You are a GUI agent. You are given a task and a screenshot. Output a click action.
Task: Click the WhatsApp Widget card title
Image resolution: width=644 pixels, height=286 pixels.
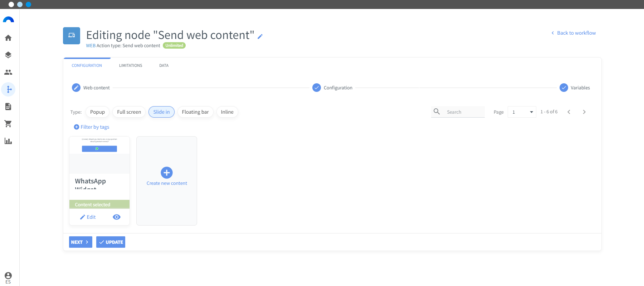[91, 183]
